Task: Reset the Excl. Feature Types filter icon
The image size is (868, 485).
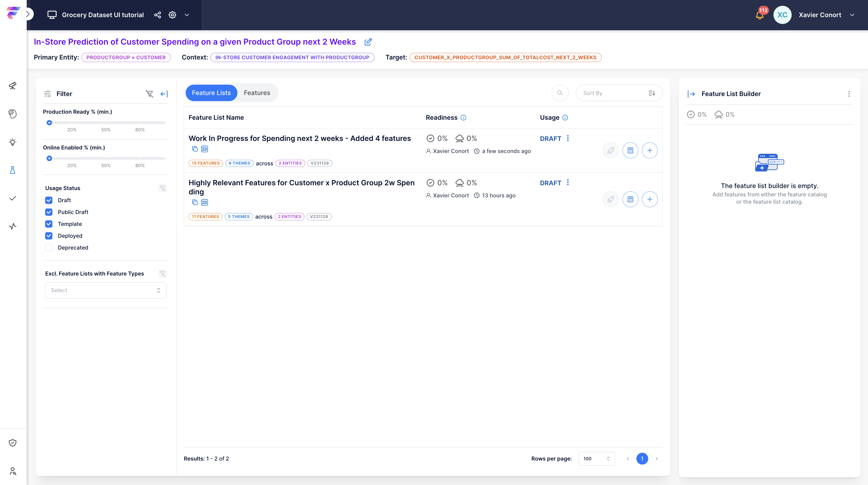Action: 162,274
